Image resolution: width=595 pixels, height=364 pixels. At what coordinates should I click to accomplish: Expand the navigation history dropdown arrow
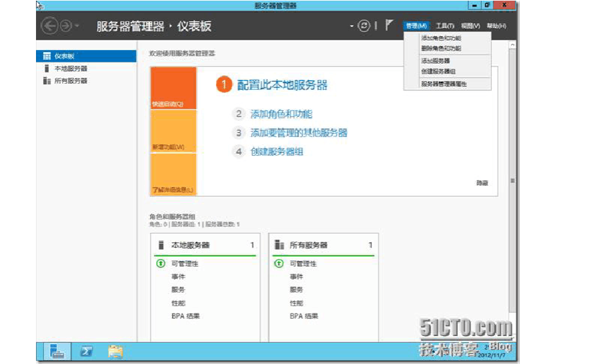[x=77, y=26]
